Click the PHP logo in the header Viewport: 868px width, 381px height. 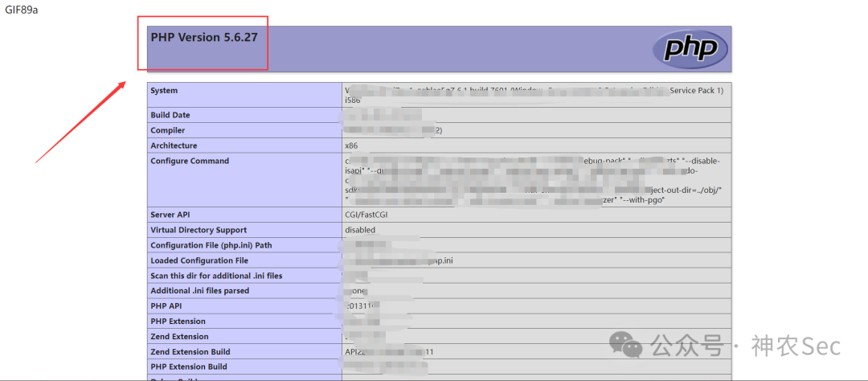pos(690,49)
